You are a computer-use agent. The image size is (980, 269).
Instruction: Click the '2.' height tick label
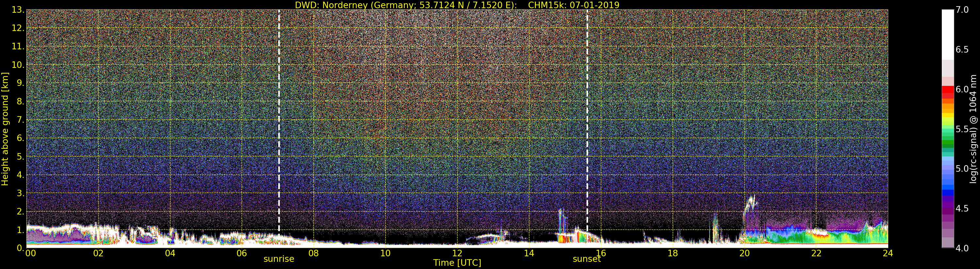tap(21, 211)
